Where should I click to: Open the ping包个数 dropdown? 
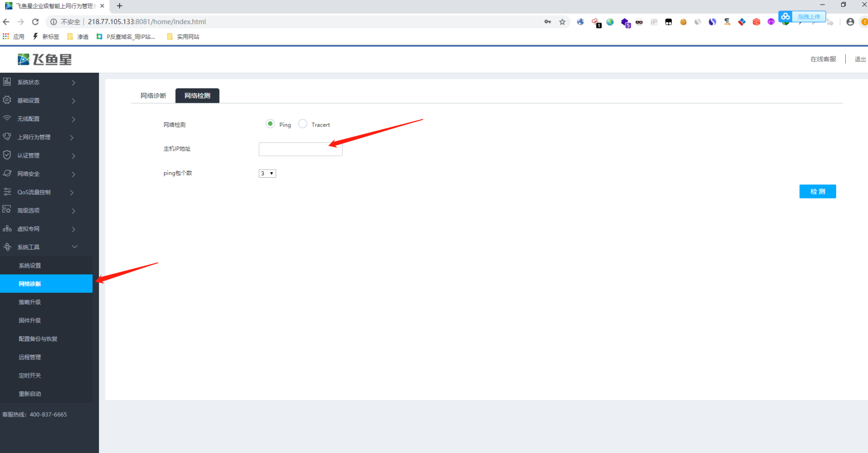pyautogui.click(x=267, y=173)
